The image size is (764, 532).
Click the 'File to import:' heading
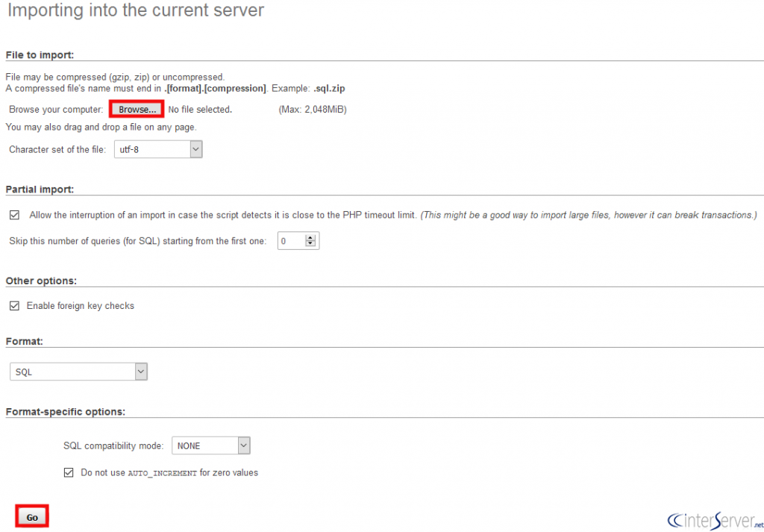click(40, 55)
